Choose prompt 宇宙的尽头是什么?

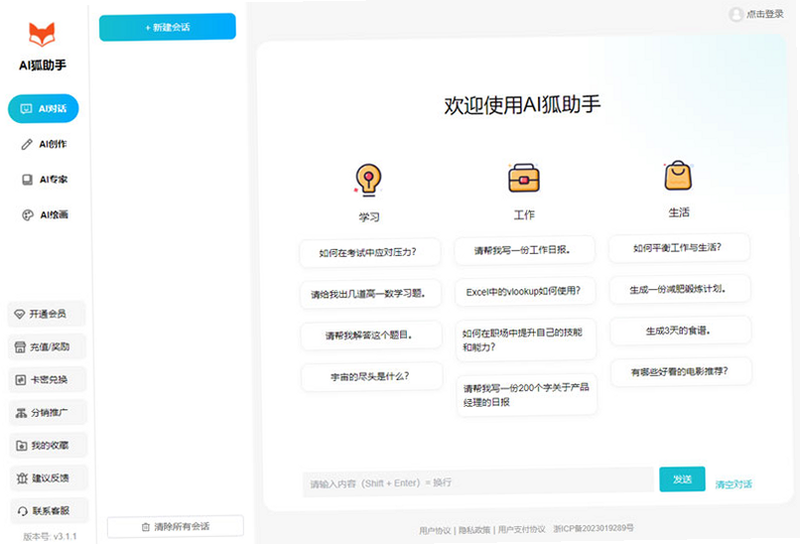[x=371, y=377]
